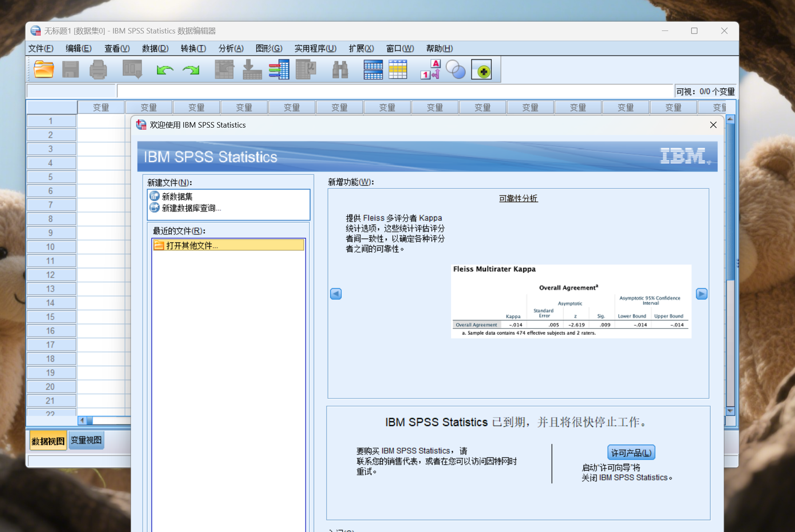Image resolution: width=795 pixels, height=532 pixels.
Task: Select row header 10
Action: click(x=51, y=247)
